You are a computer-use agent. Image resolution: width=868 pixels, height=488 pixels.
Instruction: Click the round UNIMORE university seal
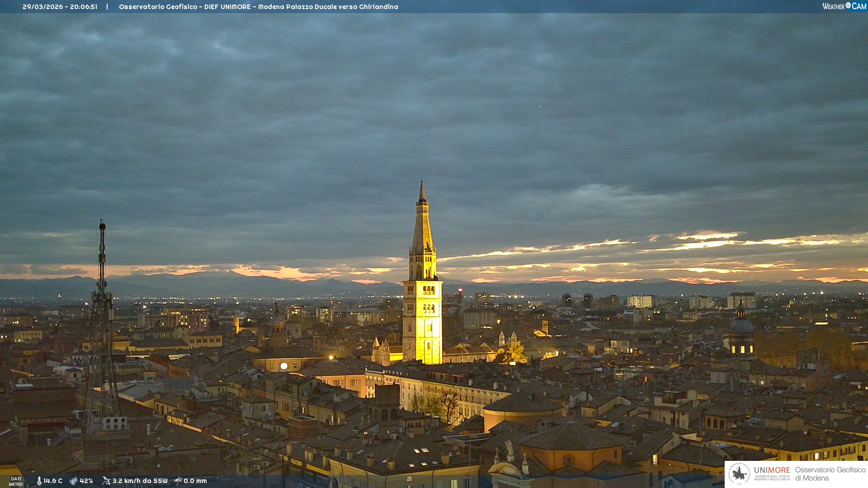[739, 474]
